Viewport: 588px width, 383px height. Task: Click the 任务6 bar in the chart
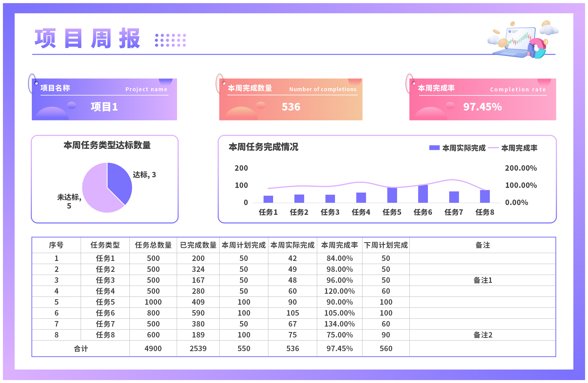click(x=423, y=194)
